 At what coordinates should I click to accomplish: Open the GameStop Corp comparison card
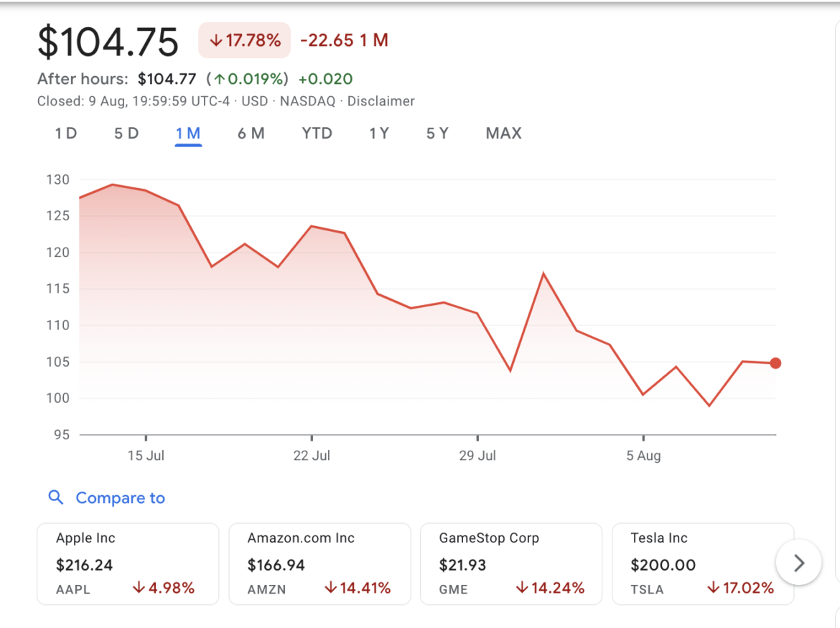[x=510, y=563]
